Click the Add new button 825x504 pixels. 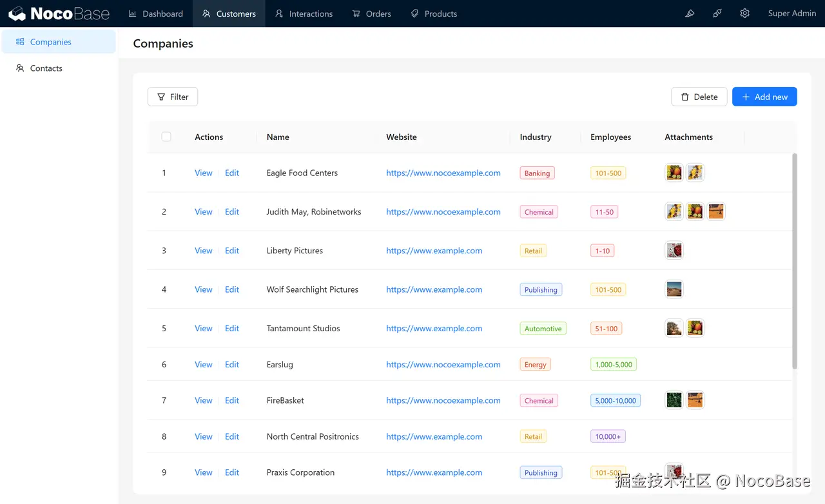click(764, 97)
